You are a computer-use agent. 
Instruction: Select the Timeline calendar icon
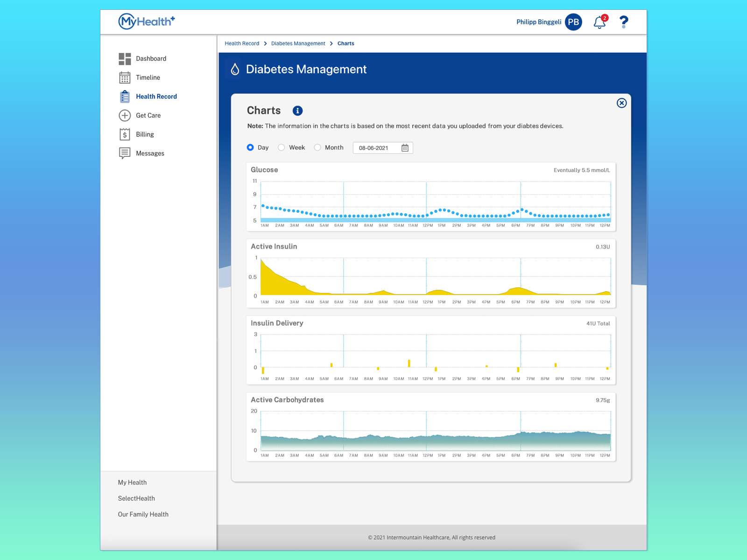124,77
